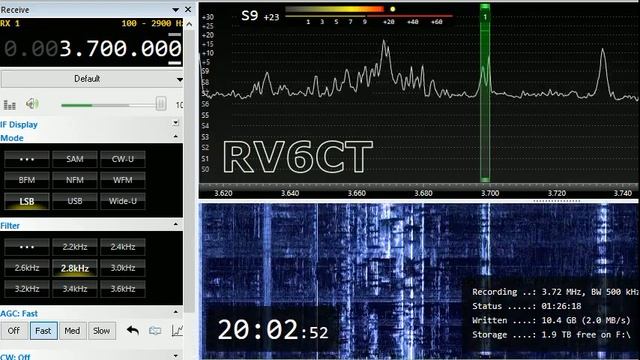Click the 100 - 2900 Hz passband text

point(152,23)
